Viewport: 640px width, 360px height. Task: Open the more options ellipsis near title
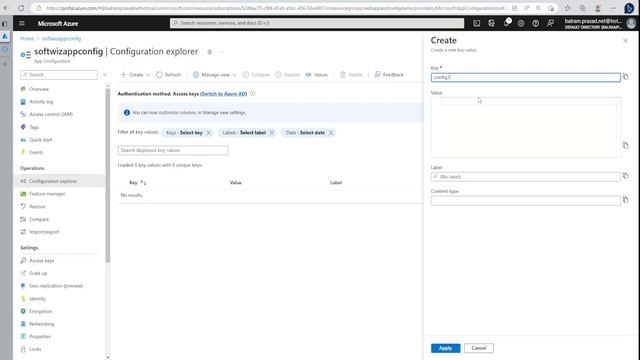222,52
